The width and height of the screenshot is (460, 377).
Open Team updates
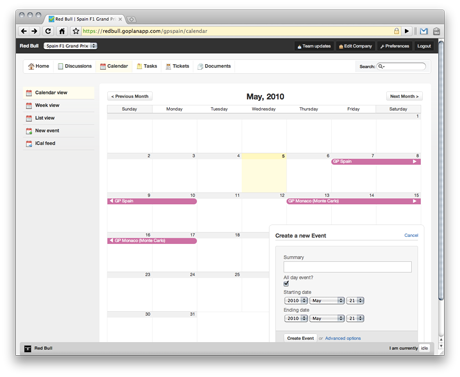314,46
